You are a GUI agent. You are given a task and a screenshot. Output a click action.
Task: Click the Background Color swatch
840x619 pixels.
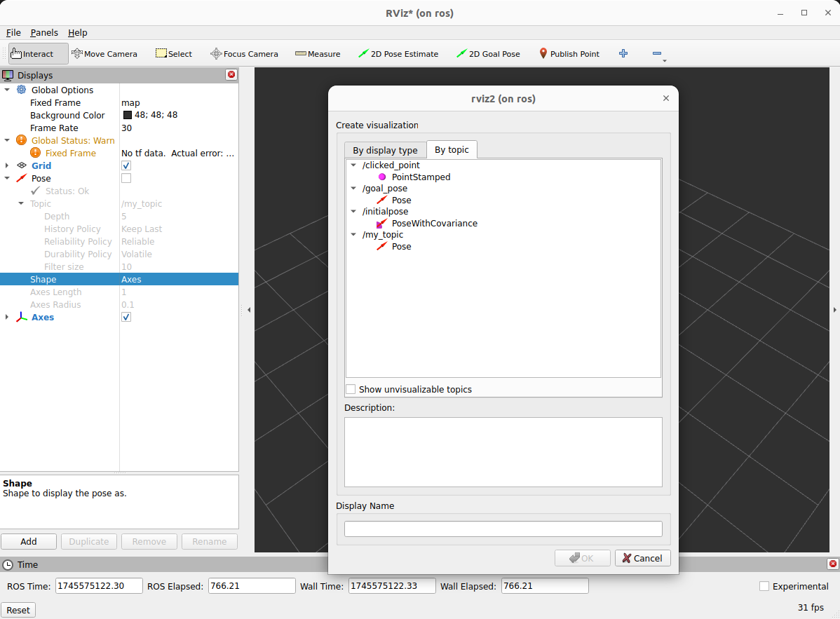click(x=128, y=114)
